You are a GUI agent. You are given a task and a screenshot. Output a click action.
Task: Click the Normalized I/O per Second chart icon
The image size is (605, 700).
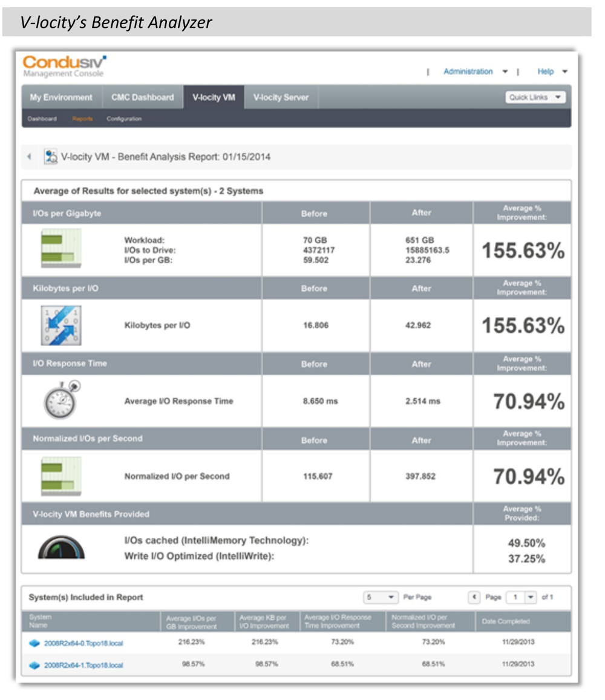(x=61, y=476)
